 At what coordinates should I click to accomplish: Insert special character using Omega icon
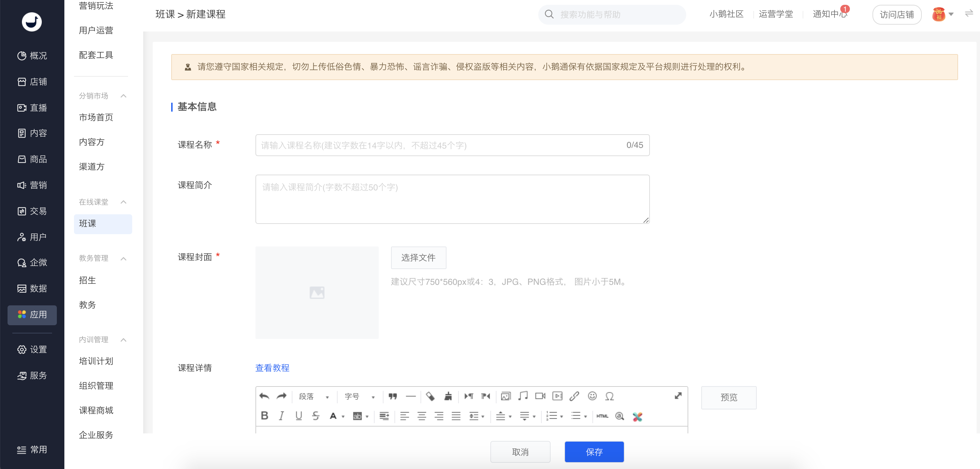coord(610,396)
